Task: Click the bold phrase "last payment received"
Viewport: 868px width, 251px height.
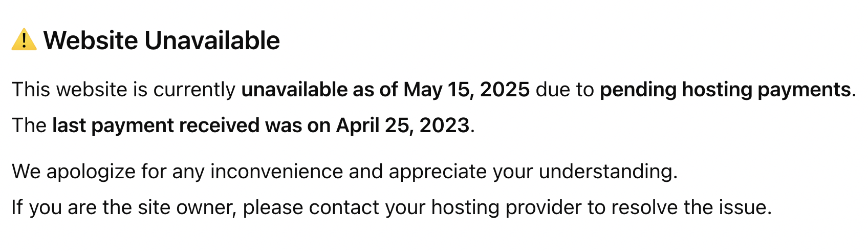Action: pos(156,126)
